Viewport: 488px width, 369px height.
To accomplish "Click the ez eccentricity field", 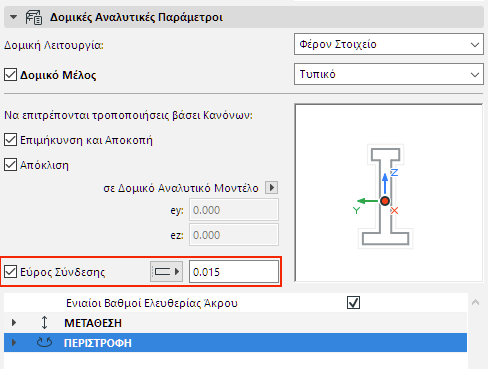I will (234, 235).
